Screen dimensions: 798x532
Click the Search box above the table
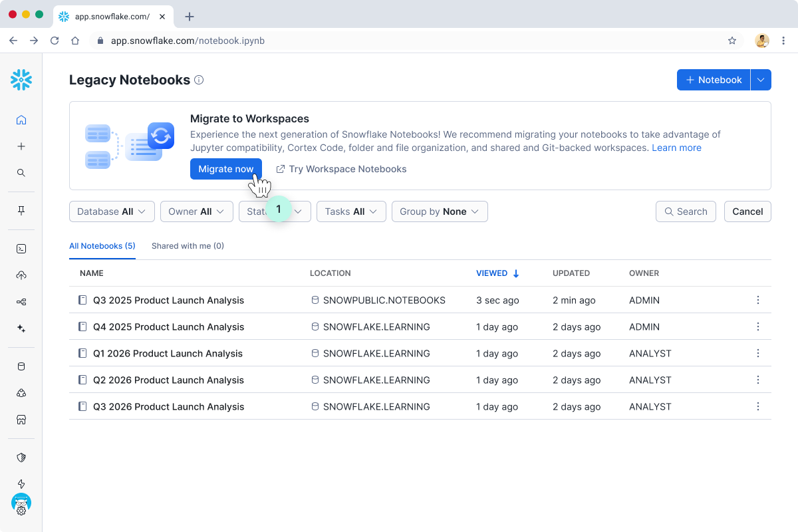pos(686,211)
